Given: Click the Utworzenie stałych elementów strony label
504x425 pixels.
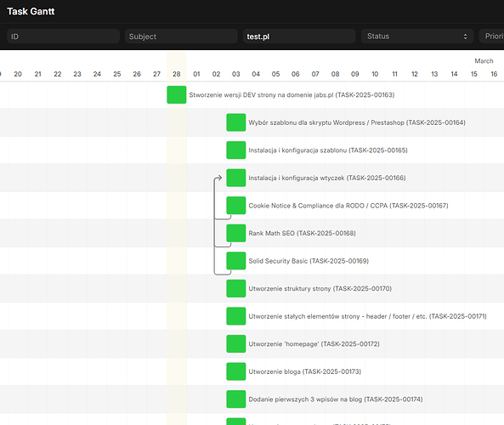Looking at the screenshot, I should [367, 316].
